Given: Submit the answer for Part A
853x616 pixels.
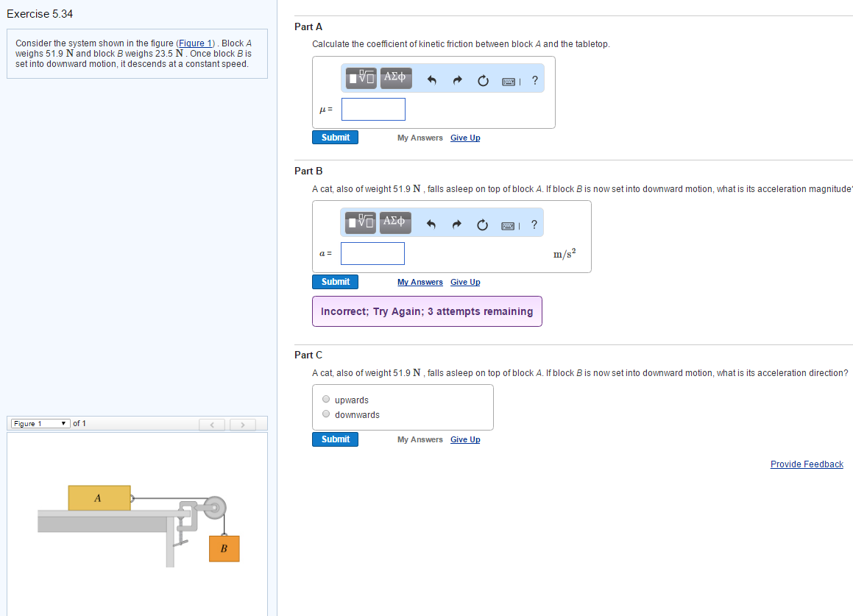Looking at the screenshot, I should coord(335,137).
